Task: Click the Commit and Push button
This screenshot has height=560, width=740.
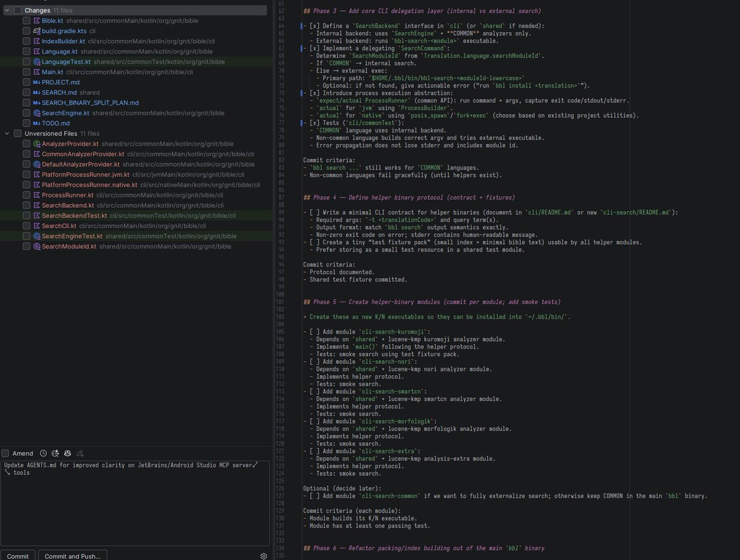Action: point(73,556)
